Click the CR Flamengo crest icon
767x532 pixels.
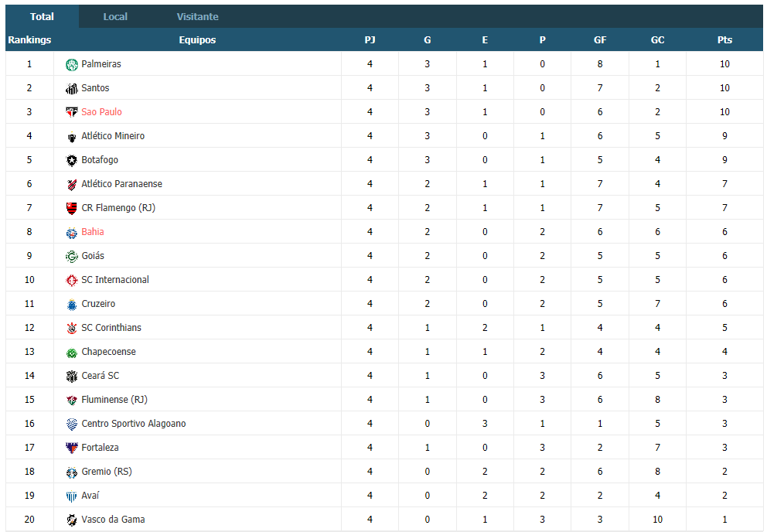(72, 209)
